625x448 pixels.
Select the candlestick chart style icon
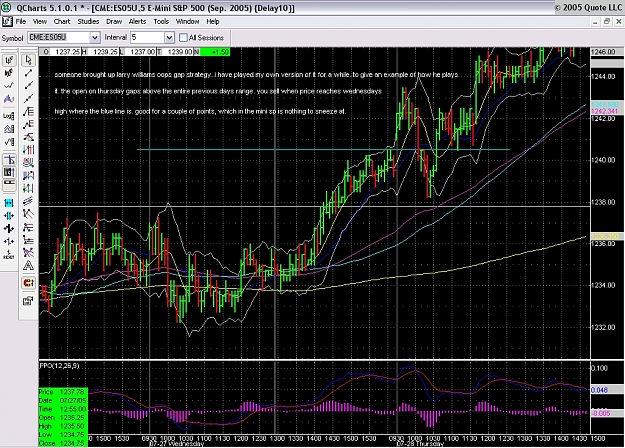point(9,73)
